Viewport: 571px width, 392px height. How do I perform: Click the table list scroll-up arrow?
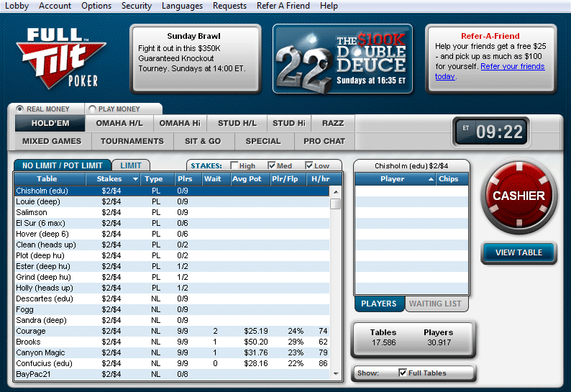[336, 191]
